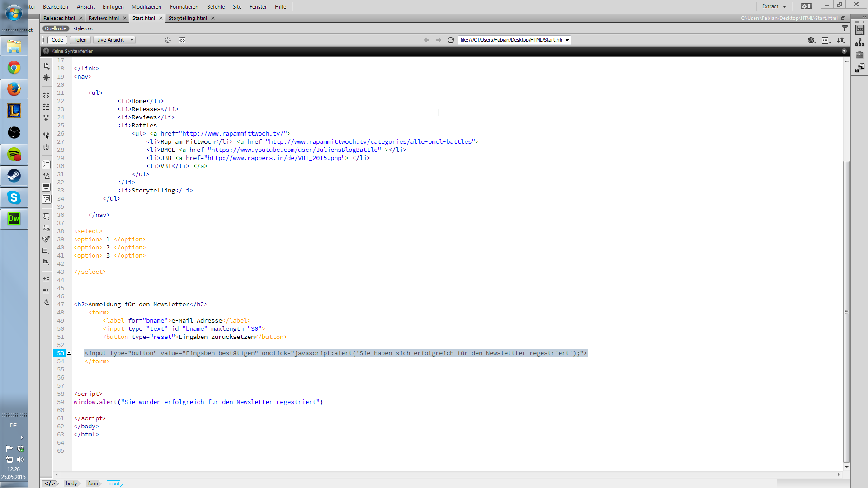
Task: Open the CSS Designer panel
Action: tap(860, 30)
